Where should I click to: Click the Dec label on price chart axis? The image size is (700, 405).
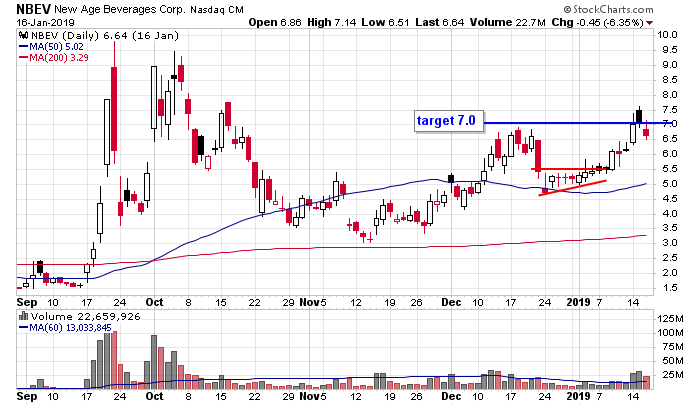pos(451,302)
